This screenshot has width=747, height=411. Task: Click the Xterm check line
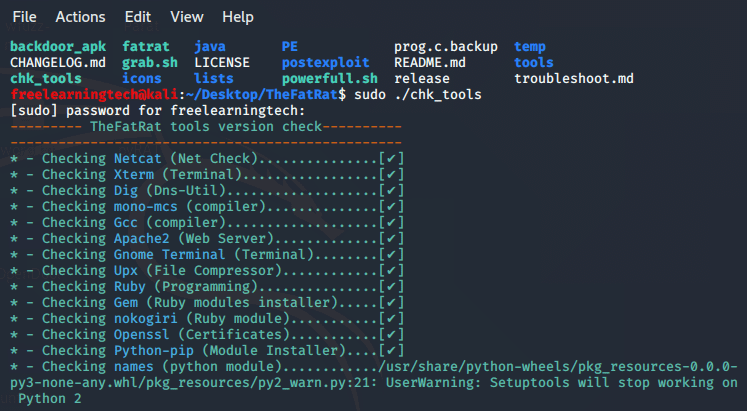[x=207, y=174]
